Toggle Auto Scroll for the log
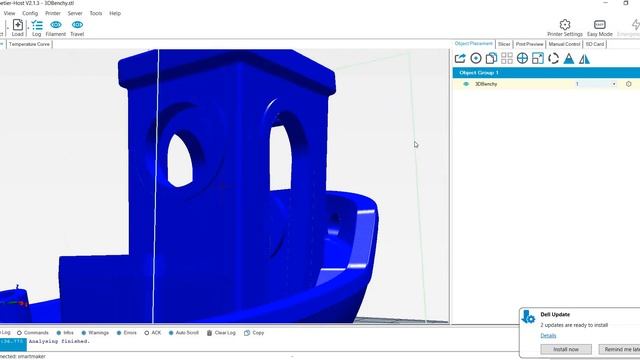The width and height of the screenshot is (640, 360). pyautogui.click(x=183, y=333)
